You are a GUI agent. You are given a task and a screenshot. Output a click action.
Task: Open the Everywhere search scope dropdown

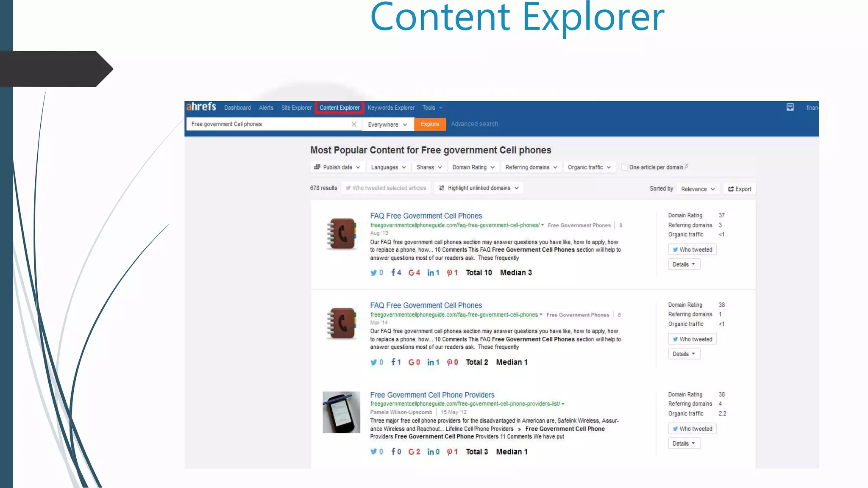387,125
